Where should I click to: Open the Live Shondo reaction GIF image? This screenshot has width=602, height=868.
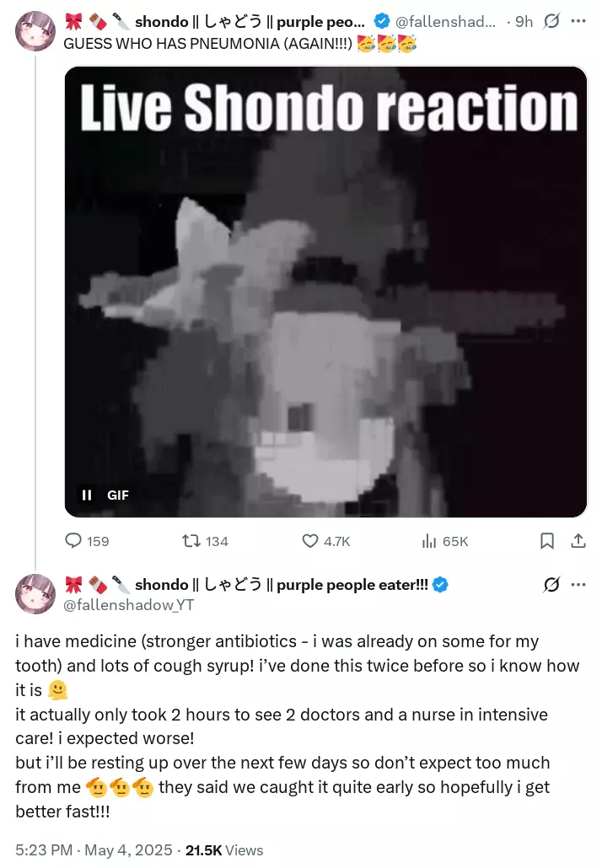[325, 292]
